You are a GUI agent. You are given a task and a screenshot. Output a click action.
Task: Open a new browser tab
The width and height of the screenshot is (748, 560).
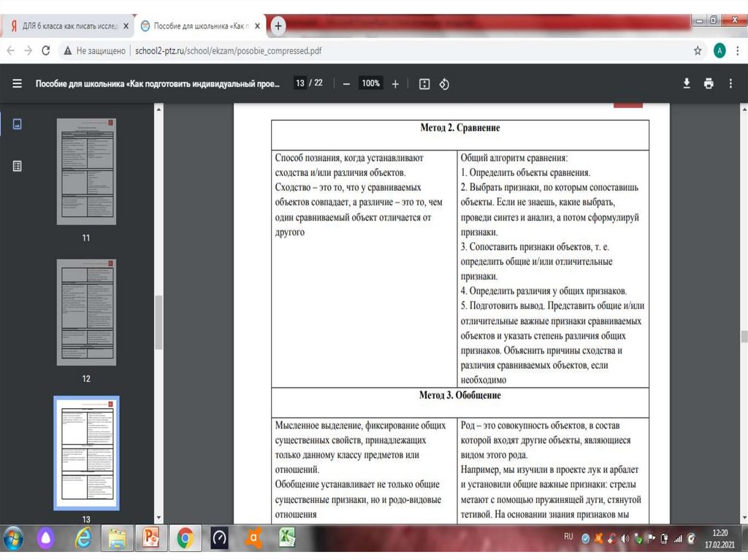pyautogui.click(x=278, y=26)
